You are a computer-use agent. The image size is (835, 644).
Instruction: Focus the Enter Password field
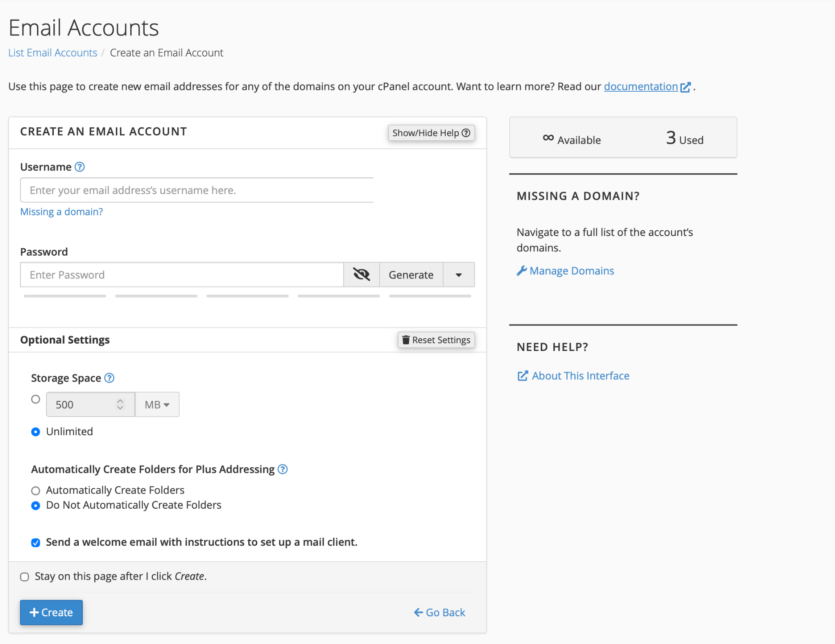[182, 274]
